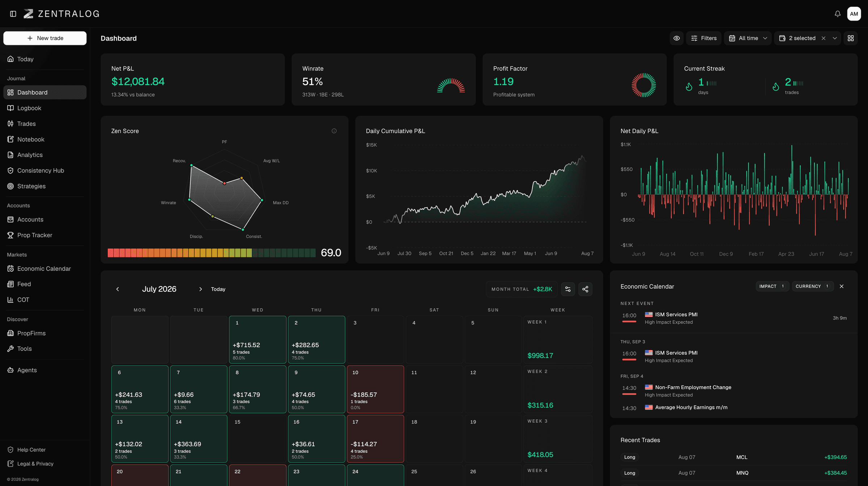Open PropFirms page
Image resolution: width=868 pixels, height=486 pixels.
45,333
